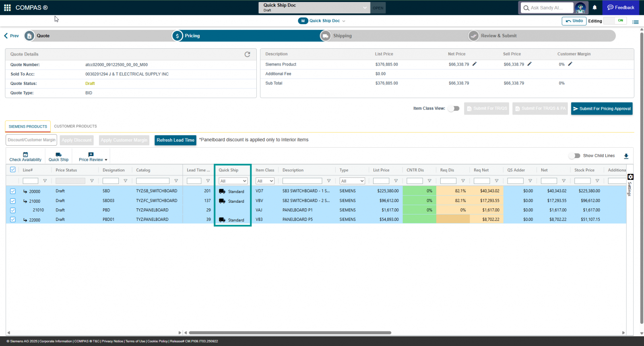Image resolution: width=644 pixels, height=346 pixels.
Task: Click the Discount/Customer Margin input
Action: coord(31,140)
